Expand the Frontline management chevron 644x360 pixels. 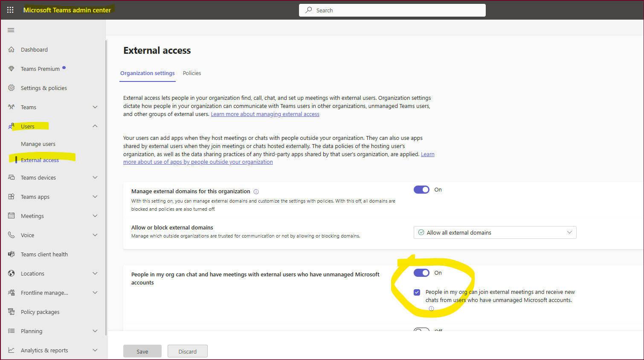pyautogui.click(x=95, y=293)
